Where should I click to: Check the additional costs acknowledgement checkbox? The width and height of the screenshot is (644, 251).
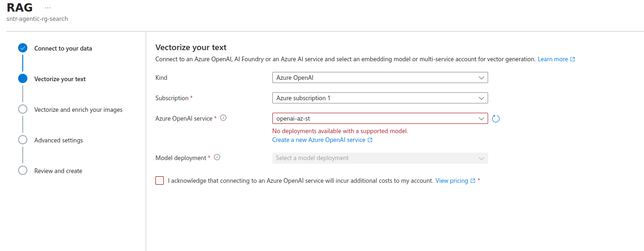tap(160, 180)
